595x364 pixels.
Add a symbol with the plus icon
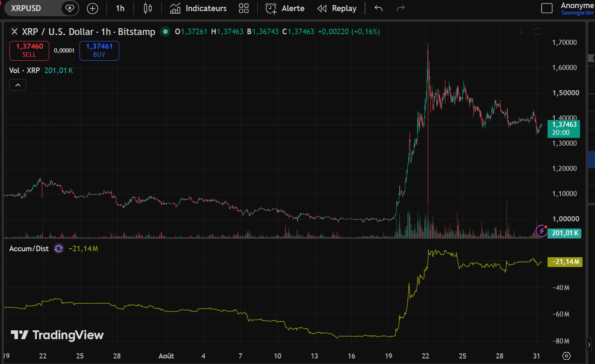coord(92,8)
